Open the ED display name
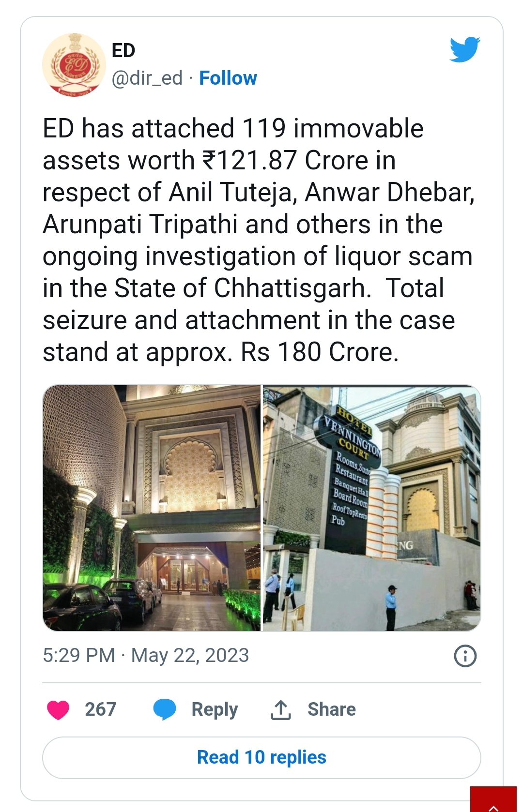Viewport: 523px width, 812px height. click(123, 50)
